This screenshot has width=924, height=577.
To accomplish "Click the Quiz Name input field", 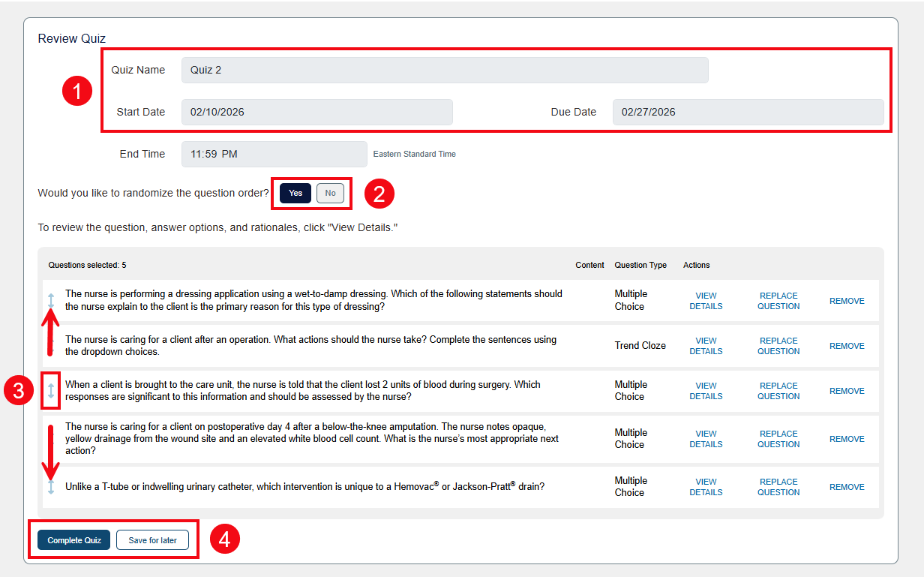I will tap(444, 70).
